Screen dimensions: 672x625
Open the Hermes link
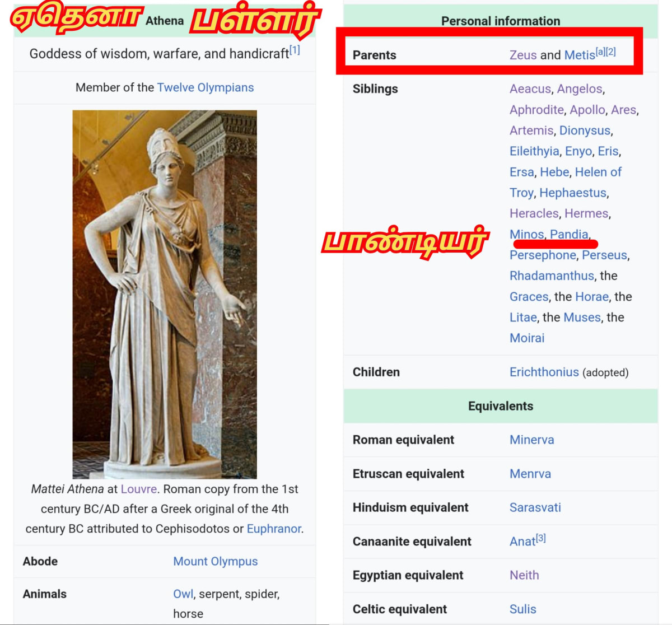(x=586, y=213)
